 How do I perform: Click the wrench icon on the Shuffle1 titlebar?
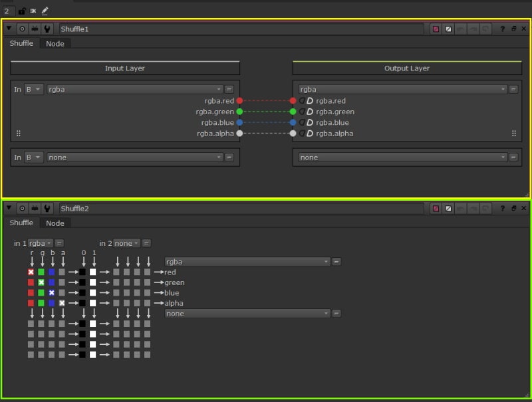point(47,29)
